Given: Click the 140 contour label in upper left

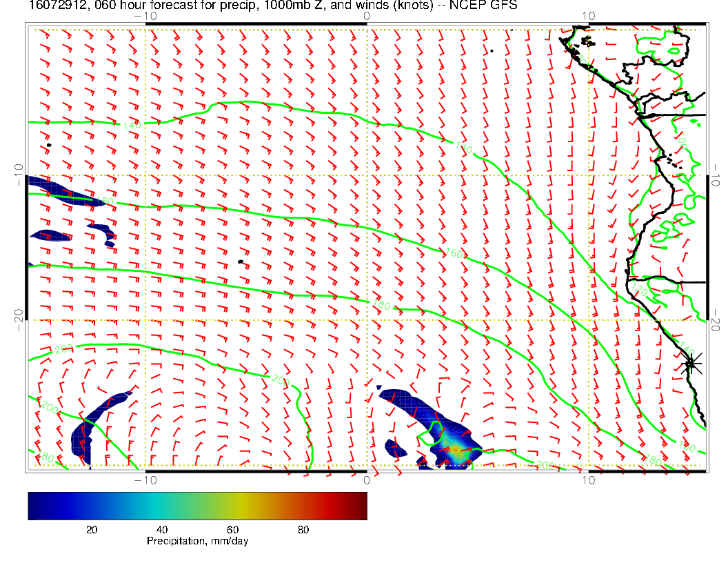Looking at the screenshot, I should click(x=132, y=125).
